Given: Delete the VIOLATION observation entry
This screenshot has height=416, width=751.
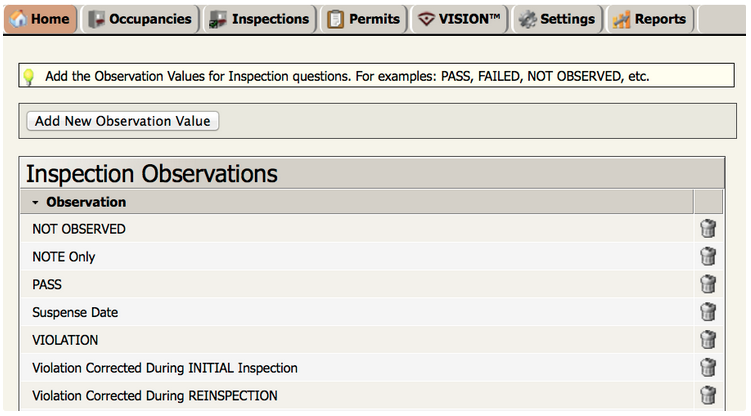Looking at the screenshot, I should pos(708,340).
